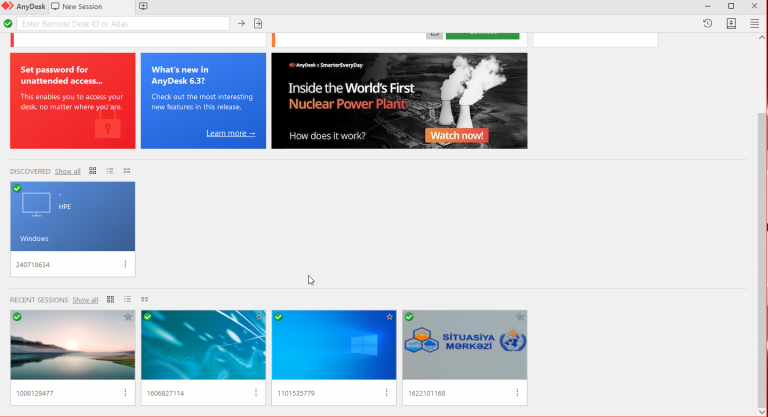Select ID text 1622101168
This screenshot has width=768, height=417.
(427, 393)
